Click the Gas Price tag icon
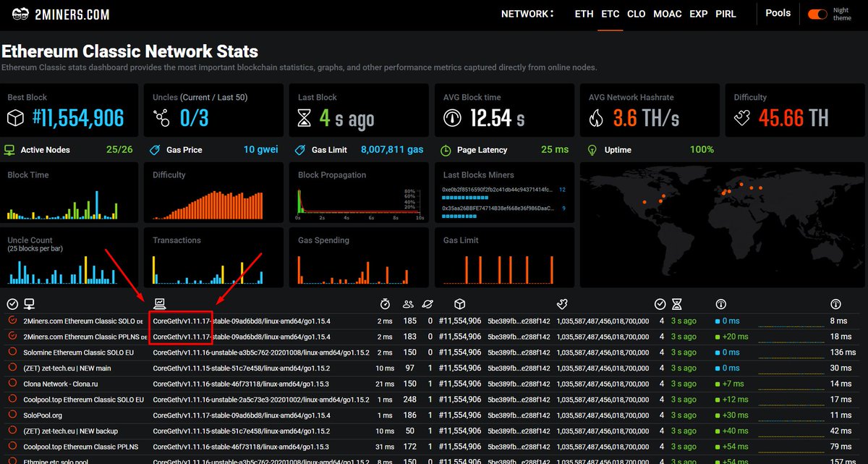868x464 pixels. click(x=155, y=150)
